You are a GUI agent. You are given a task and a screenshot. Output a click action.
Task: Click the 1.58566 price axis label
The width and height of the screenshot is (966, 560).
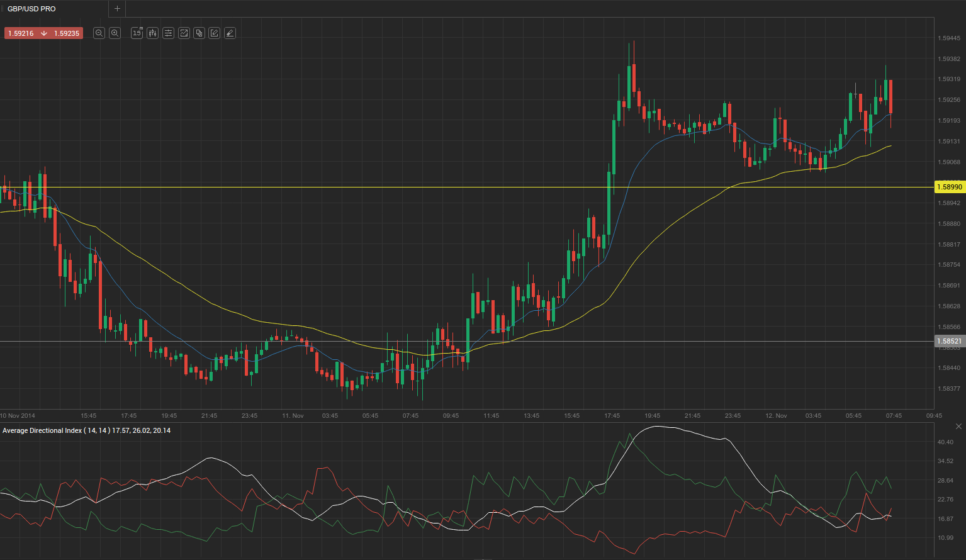coord(949,327)
